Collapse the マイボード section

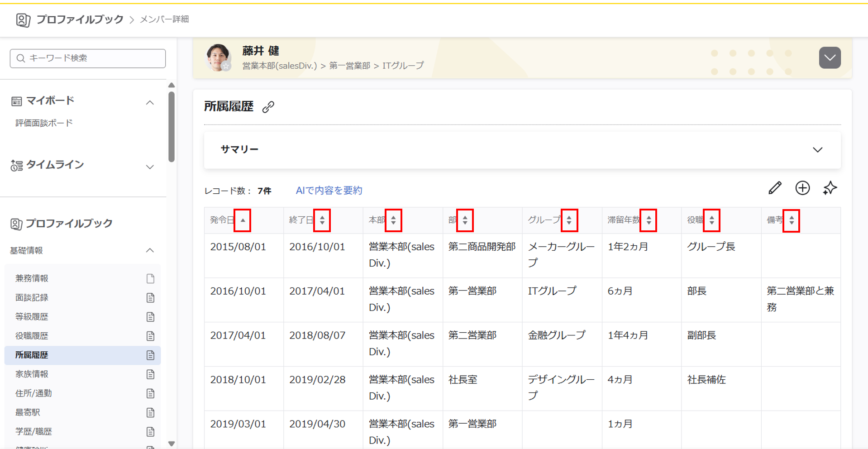coord(150,103)
